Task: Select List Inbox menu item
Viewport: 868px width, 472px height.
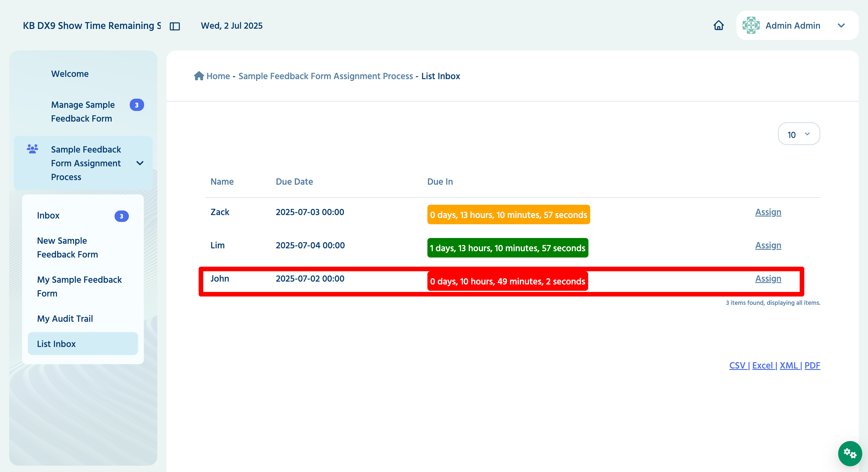Action: (x=83, y=344)
